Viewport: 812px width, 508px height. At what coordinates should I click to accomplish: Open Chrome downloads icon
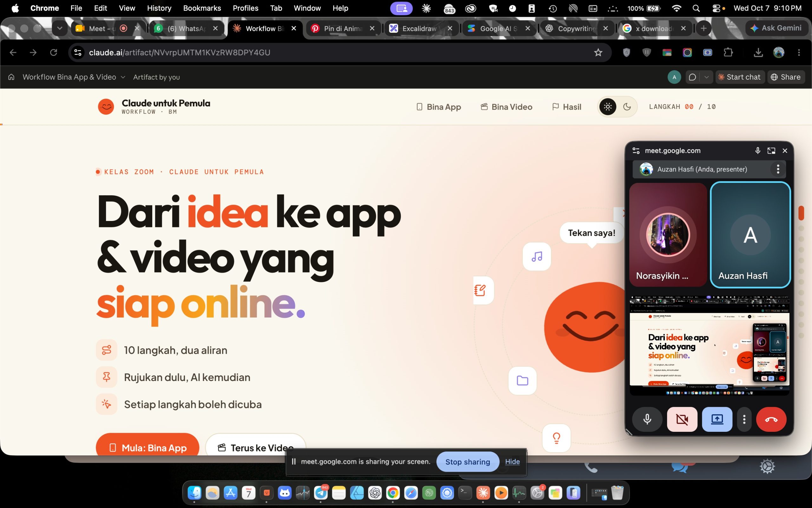(758, 52)
